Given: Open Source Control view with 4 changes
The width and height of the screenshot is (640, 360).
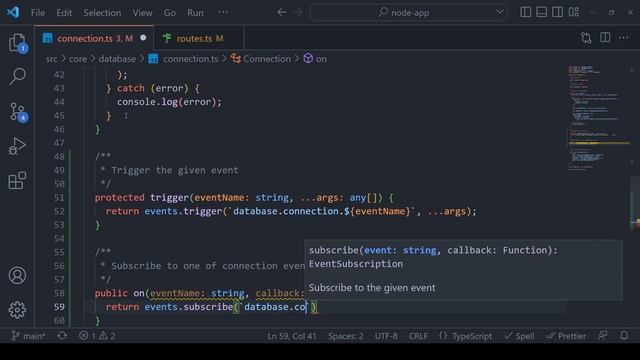Looking at the screenshot, I should (x=17, y=111).
